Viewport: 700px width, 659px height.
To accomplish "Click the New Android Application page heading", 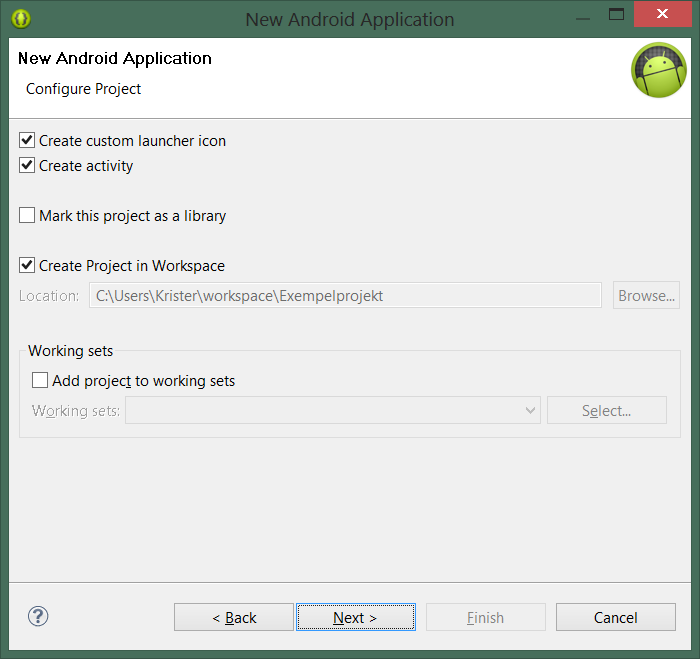I will click(x=115, y=58).
